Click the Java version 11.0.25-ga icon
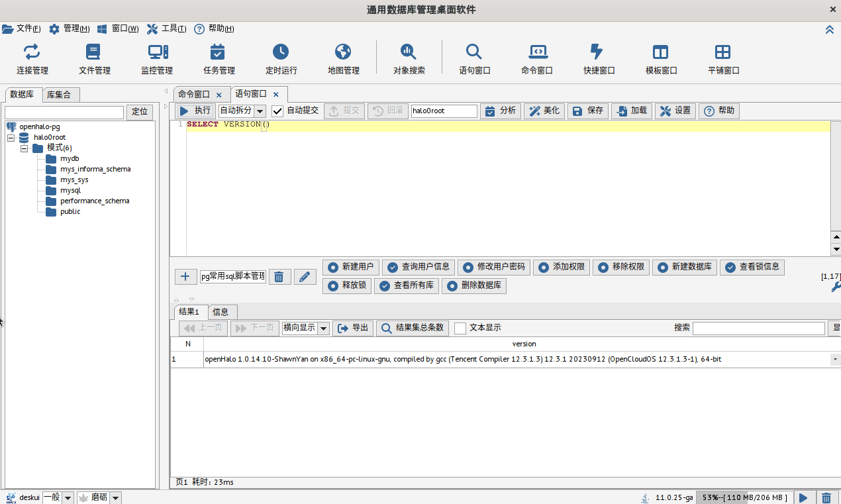841x504 pixels. (645, 497)
